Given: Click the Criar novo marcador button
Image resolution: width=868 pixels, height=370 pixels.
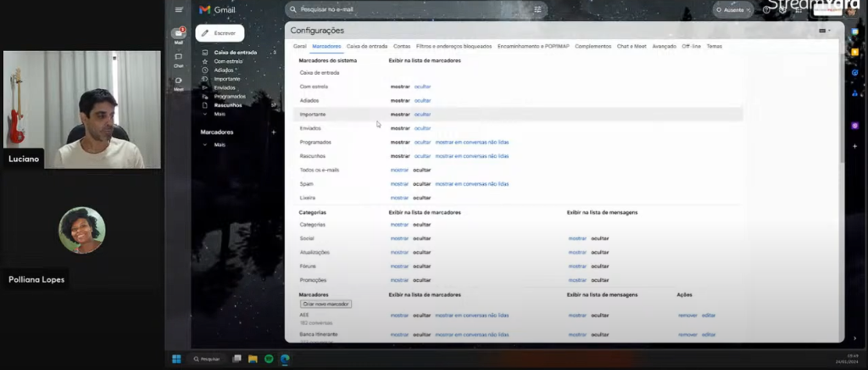Looking at the screenshot, I should (325, 304).
